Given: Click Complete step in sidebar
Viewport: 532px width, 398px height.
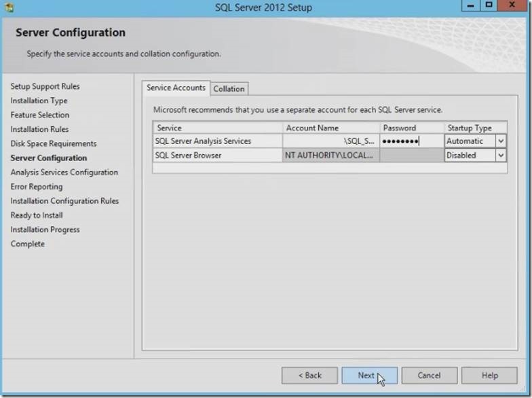Looking at the screenshot, I should (x=27, y=244).
